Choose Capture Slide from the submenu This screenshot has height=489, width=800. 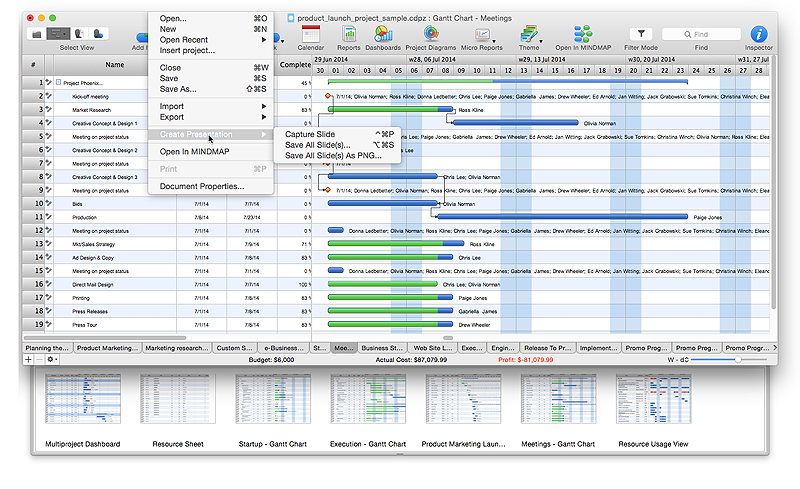(311, 134)
